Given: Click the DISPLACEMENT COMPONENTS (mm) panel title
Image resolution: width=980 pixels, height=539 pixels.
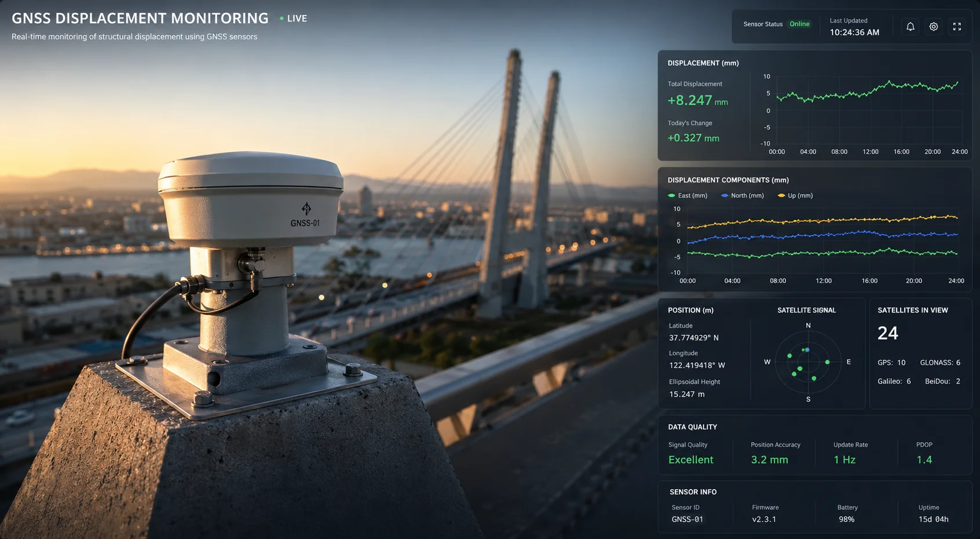Looking at the screenshot, I should pyautogui.click(x=728, y=180).
